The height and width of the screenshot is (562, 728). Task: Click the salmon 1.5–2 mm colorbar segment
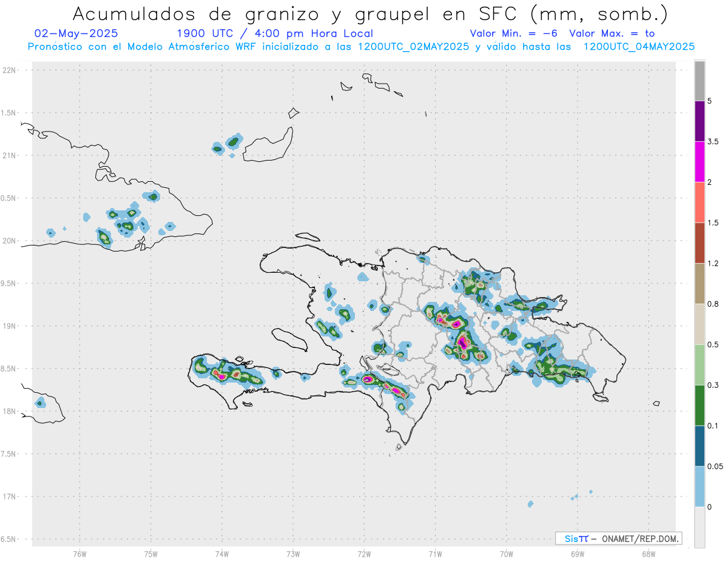(699, 202)
